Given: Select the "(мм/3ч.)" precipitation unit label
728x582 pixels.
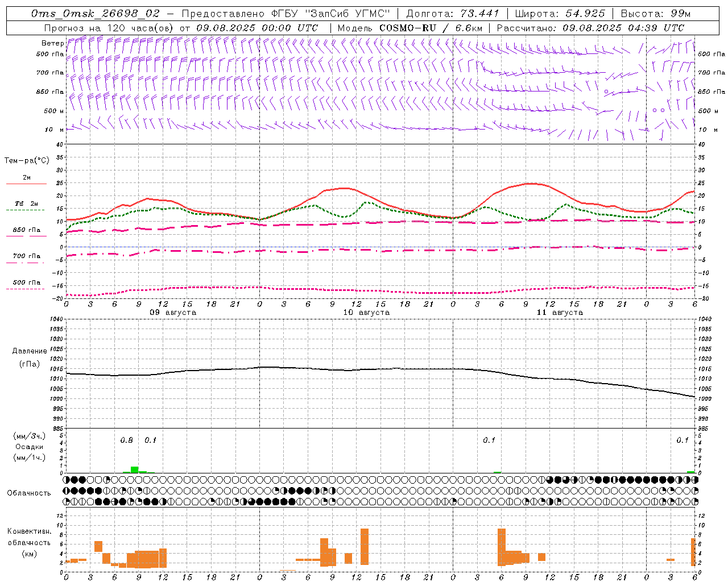Looking at the screenshot, I should [x=30, y=436].
